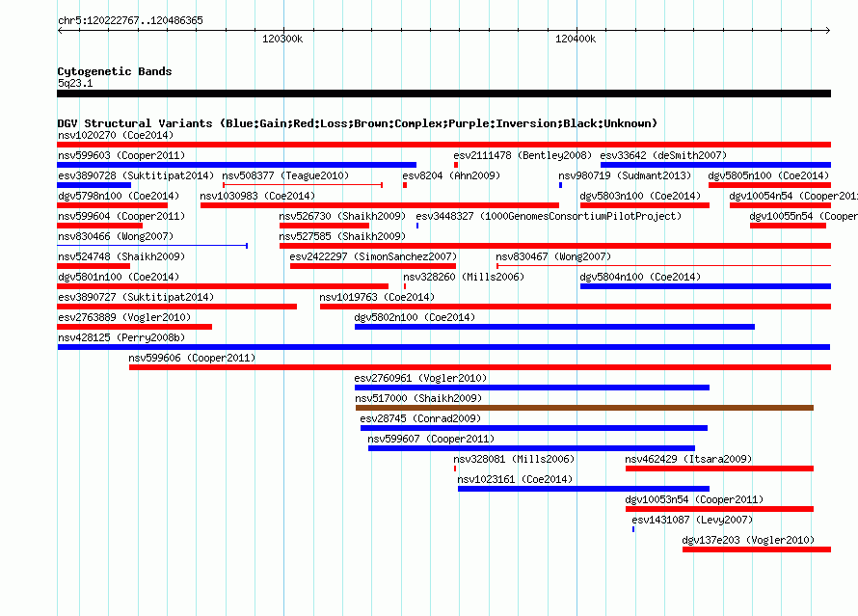
Task: Select esv2760961 (Vogler2010) label
Action: pos(420,378)
